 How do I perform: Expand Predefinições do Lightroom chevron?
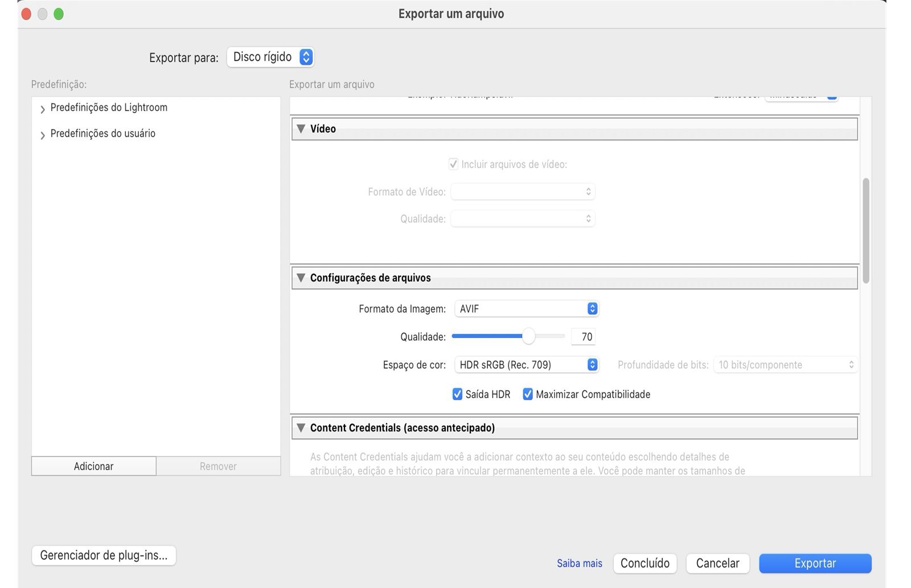(43, 109)
